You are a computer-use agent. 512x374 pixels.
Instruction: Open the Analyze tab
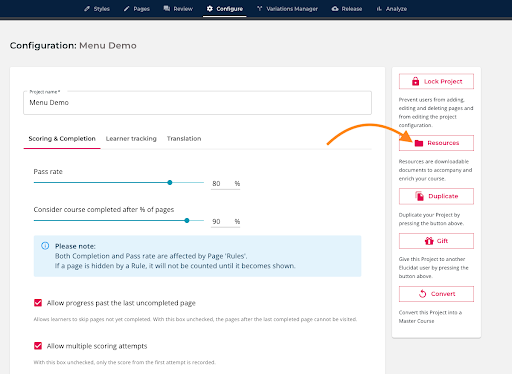[x=392, y=9]
